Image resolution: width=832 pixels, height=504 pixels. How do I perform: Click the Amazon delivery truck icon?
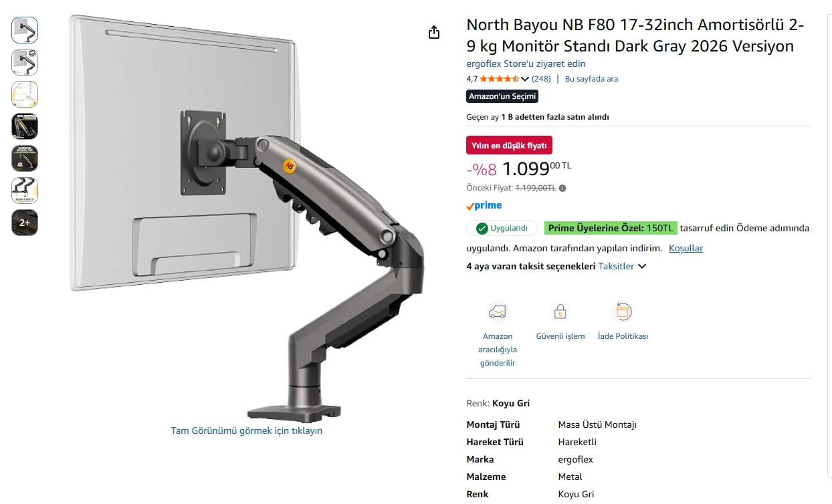(498, 312)
